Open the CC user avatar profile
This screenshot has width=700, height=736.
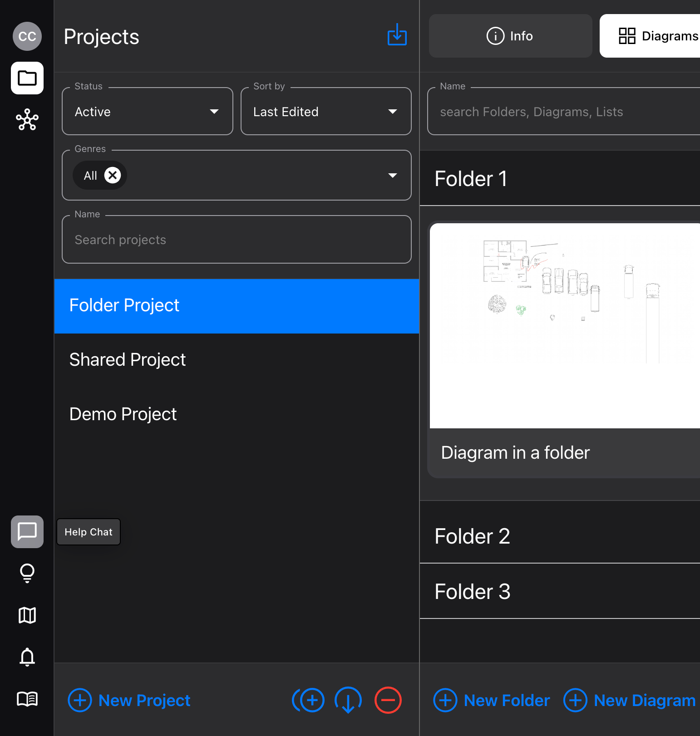[27, 36]
